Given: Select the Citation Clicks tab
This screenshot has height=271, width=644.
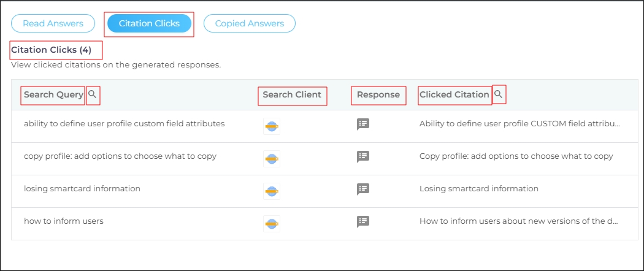Looking at the screenshot, I should coord(149,23).
